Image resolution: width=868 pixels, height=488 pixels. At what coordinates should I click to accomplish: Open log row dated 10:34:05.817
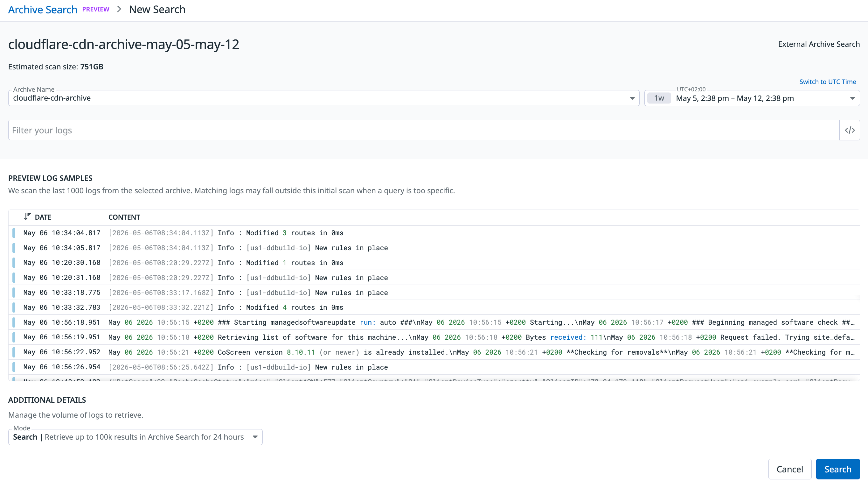(x=434, y=248)
